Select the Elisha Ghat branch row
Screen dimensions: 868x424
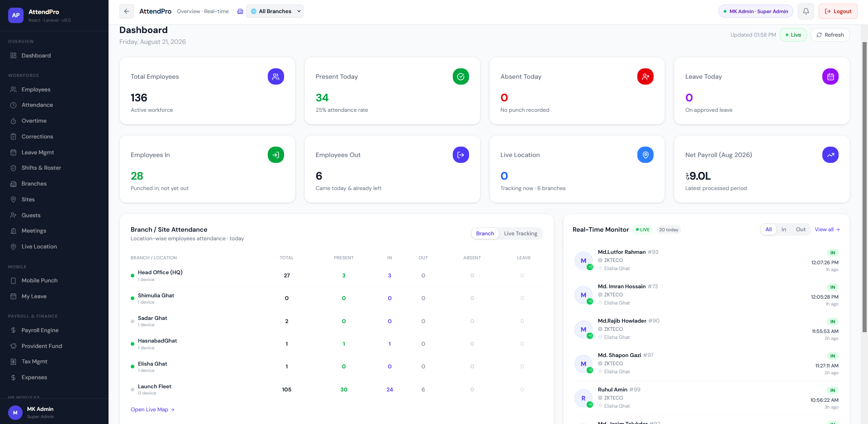tap(336, 367)
